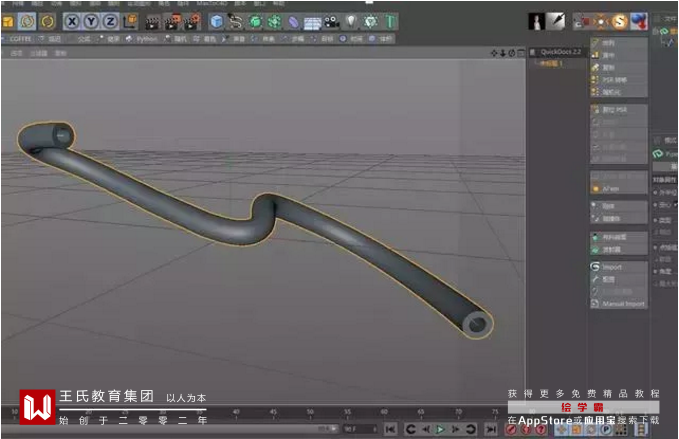This screenshot has height=439, width=679.
Task: Add a light object
Action: coord(351,22)
